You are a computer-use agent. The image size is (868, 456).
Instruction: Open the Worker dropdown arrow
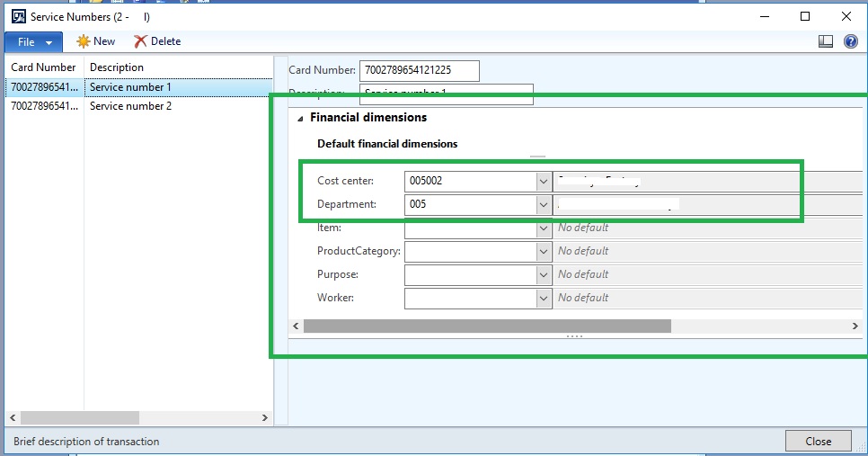click(x=543, y=298)
